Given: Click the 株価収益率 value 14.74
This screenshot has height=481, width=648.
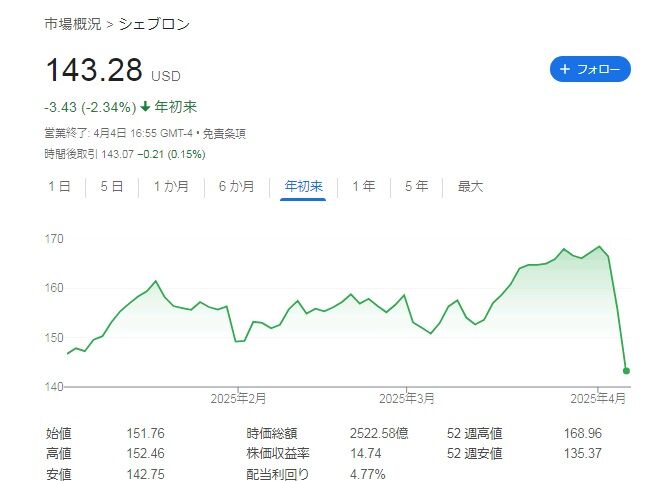Looking at the screenshot, I should click(x=366, y=453).
